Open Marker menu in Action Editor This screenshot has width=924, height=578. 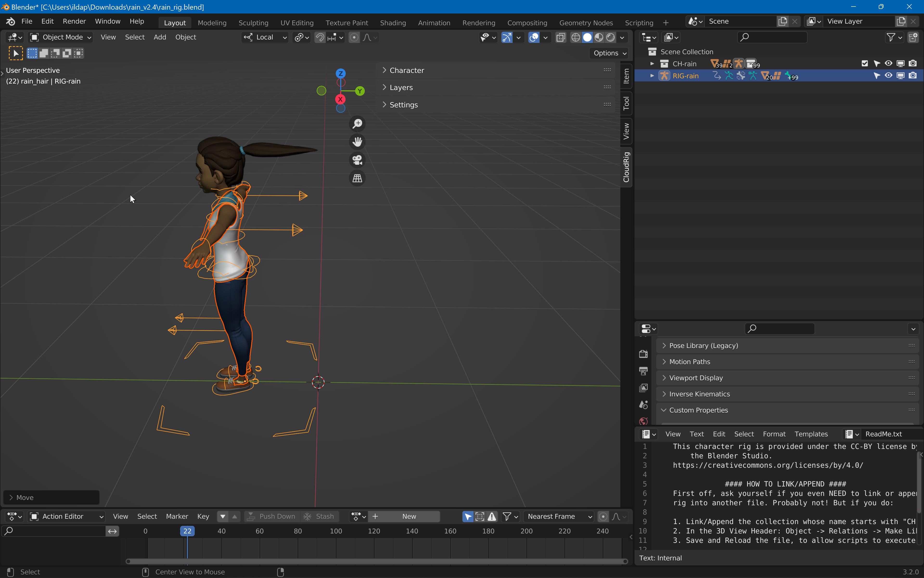tap(177, 517)
